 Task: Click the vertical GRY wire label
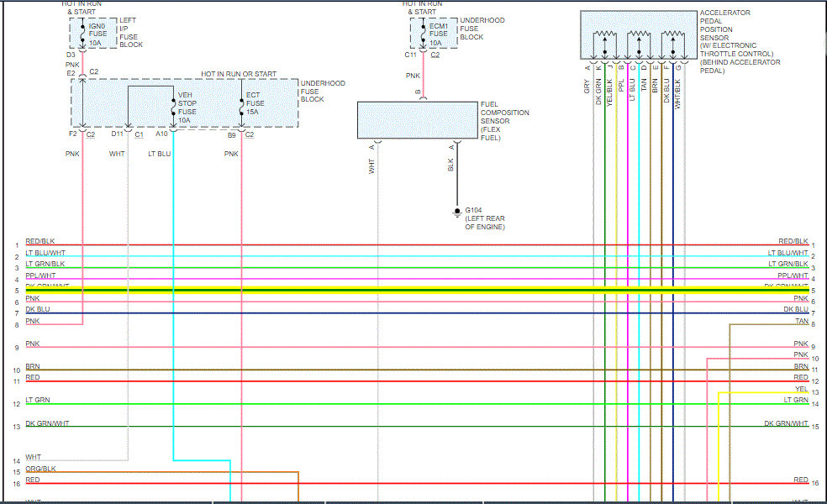coord(587,87)
